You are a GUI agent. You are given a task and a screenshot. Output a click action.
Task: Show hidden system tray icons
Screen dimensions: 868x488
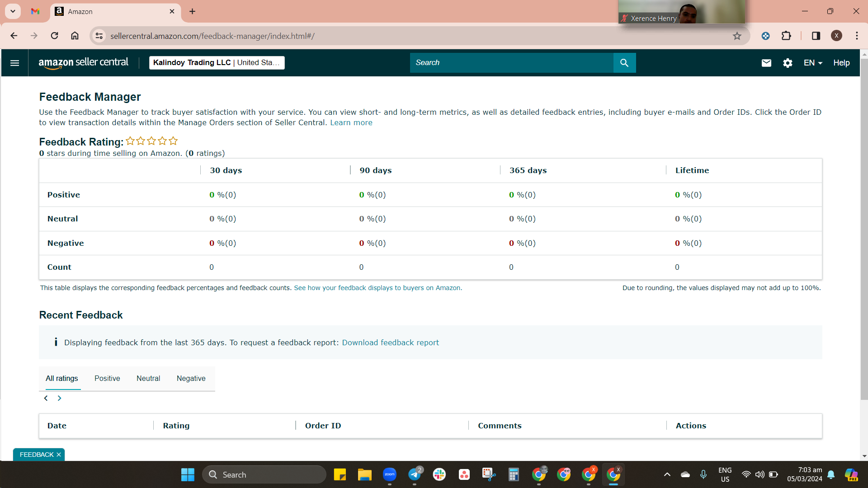click(x=667, y=474)
